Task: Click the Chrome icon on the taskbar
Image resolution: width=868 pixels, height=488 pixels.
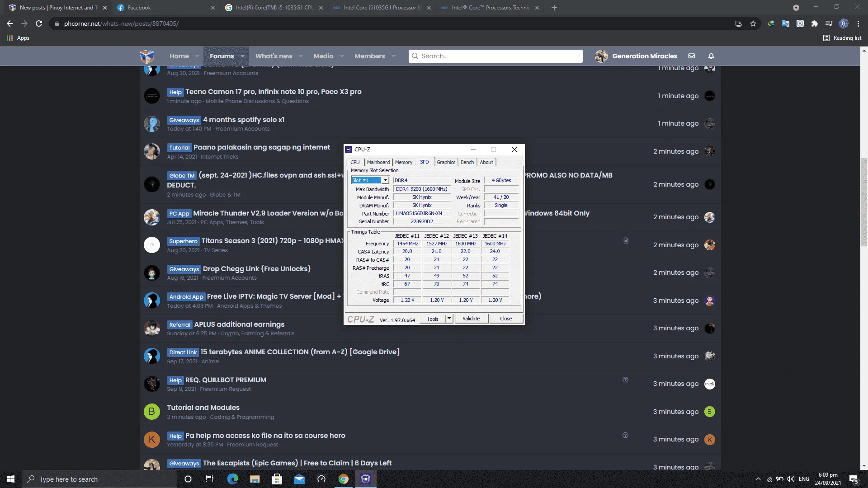Action: pos(344,479)
